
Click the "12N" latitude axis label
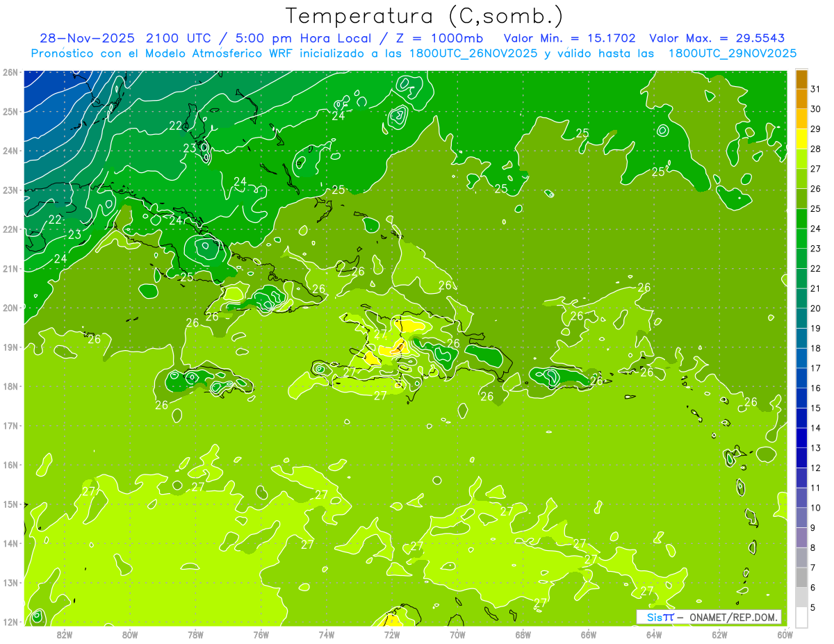10,622
